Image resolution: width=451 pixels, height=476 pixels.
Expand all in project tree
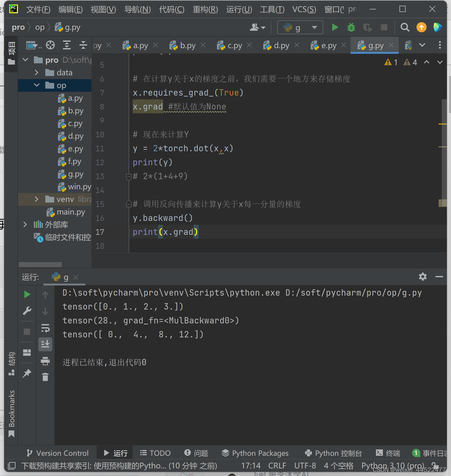tap(67, 45)
